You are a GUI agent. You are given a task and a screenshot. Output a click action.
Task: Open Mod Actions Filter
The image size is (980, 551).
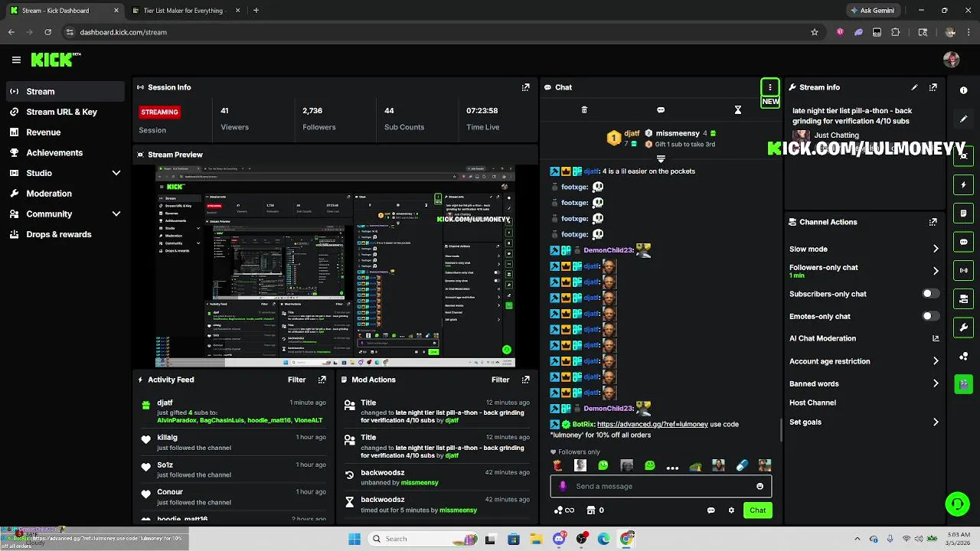tap(501, 380)
